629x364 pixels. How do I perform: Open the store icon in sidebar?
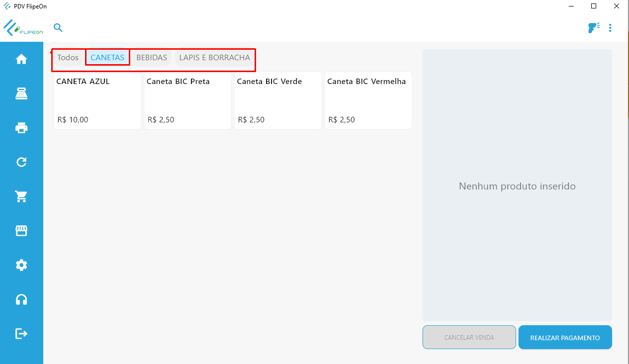(x=21, y=231)
